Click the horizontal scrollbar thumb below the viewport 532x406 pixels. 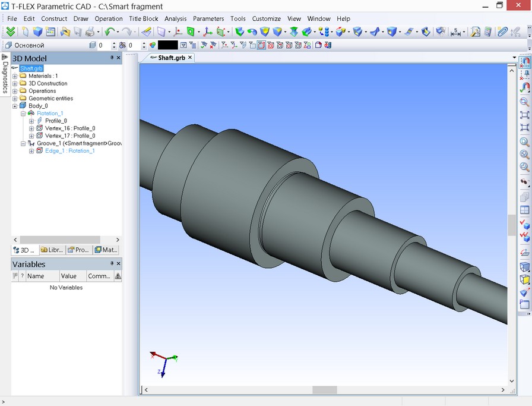[x=325, y=390]
